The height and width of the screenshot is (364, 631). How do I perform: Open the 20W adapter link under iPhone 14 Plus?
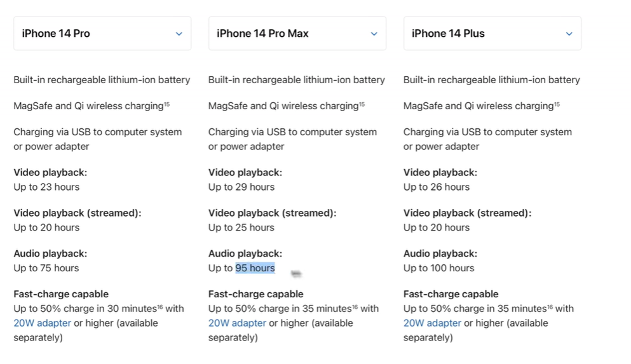pos(432,323)
